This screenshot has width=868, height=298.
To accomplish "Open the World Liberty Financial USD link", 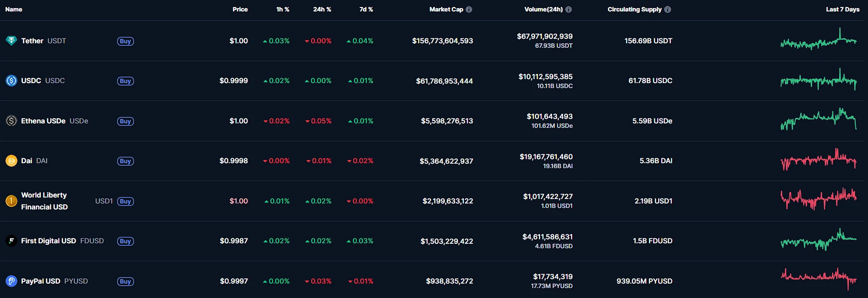I will pyautogui.click(x=44, y=201).
